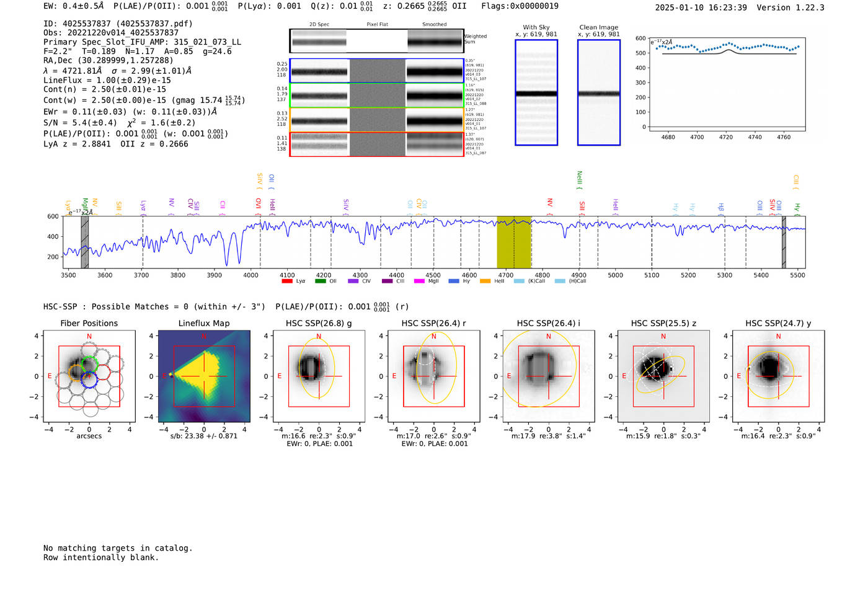
Task: Click the '315_LL_088' fiber label
Action: coord(476,104)
